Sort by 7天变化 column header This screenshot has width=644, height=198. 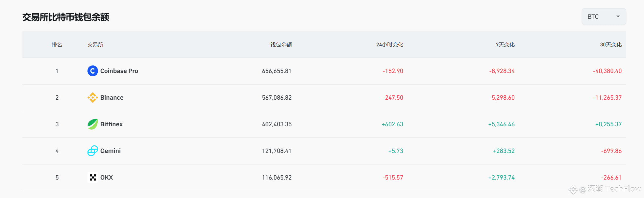[x=505, y=45]
